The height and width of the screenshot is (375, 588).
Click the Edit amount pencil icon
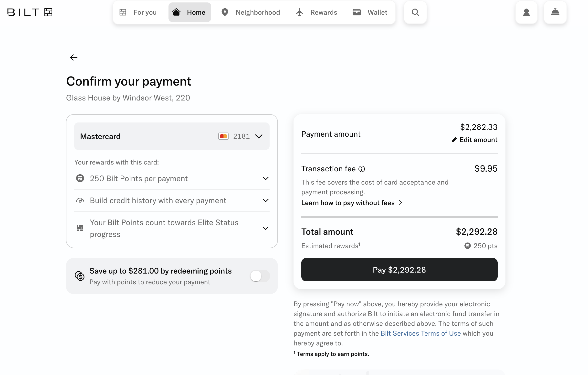click(x=454, y=140)
